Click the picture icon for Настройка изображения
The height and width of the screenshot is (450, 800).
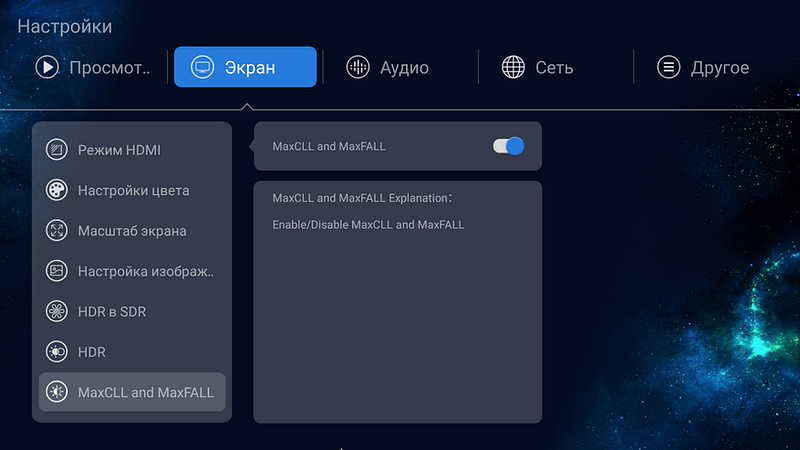coord(57,271)
